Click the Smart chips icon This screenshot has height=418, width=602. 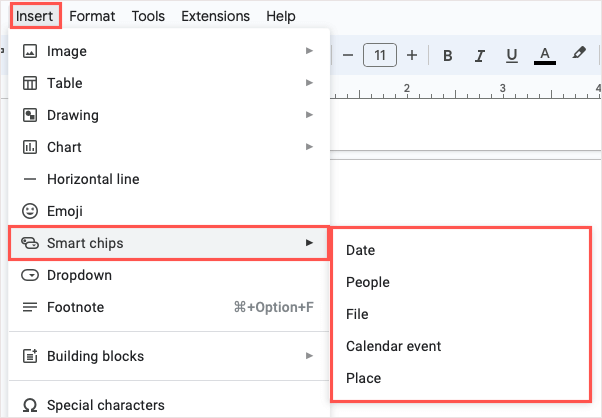pos(30,243)
